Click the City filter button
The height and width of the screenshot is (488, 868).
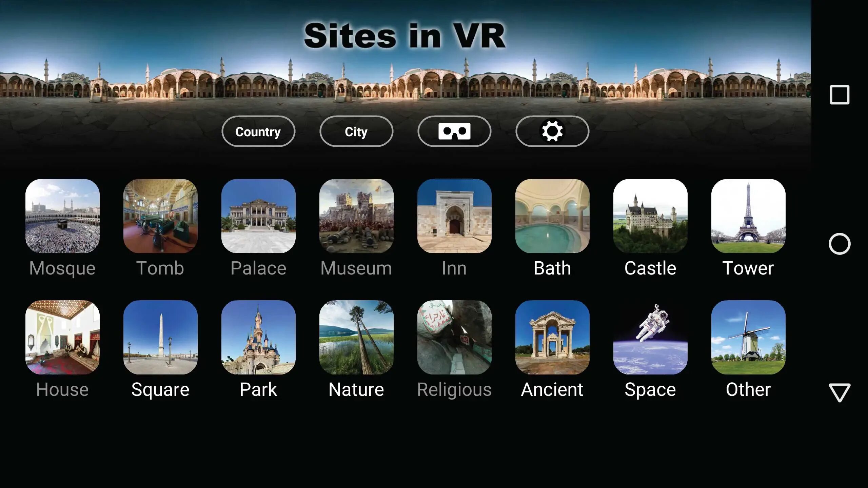pyautogui.click(x=356, y=131)
